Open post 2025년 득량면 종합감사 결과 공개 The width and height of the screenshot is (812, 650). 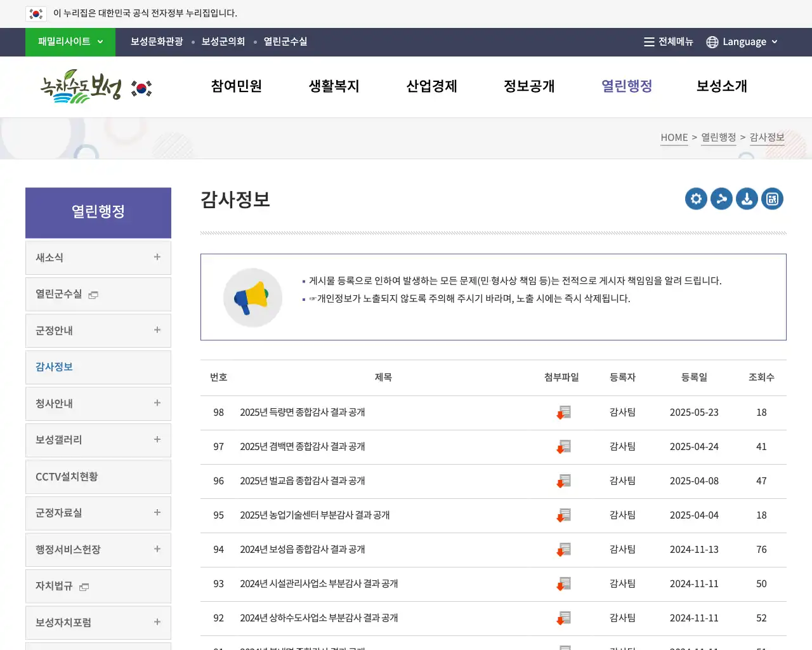pyautogui.click(x=303, y=413)
